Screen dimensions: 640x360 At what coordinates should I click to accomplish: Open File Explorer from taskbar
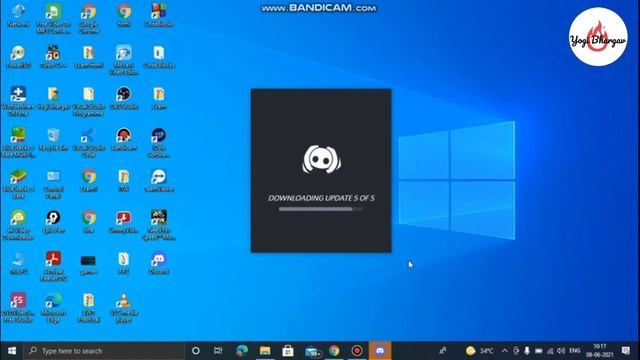tap(265, 351)
